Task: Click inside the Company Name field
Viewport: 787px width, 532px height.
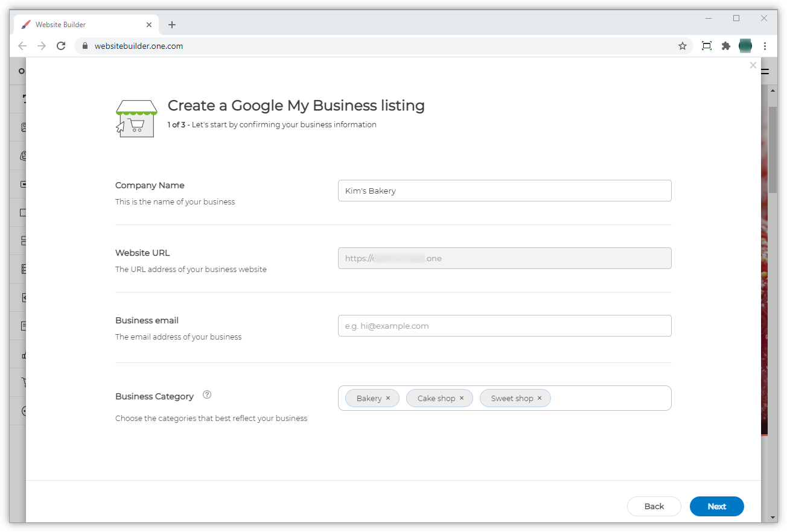Action: [505, 190]
